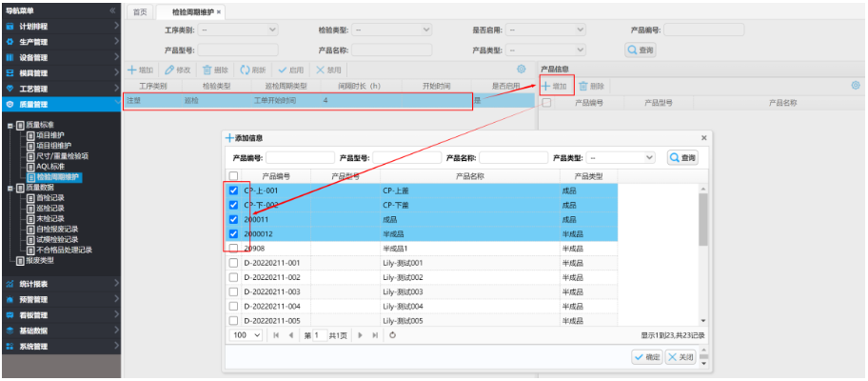Click the 启用 checkmark icon in the toolbar
The image size is (868, 381).
pos(283,70)
